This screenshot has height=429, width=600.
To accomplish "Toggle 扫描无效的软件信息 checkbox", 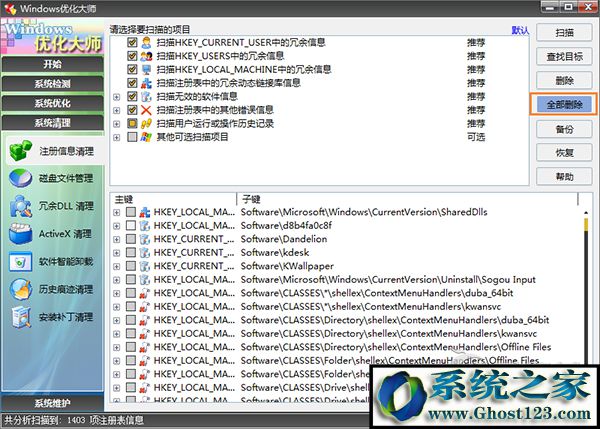I will pyautogui.click(x=132, y=96).
